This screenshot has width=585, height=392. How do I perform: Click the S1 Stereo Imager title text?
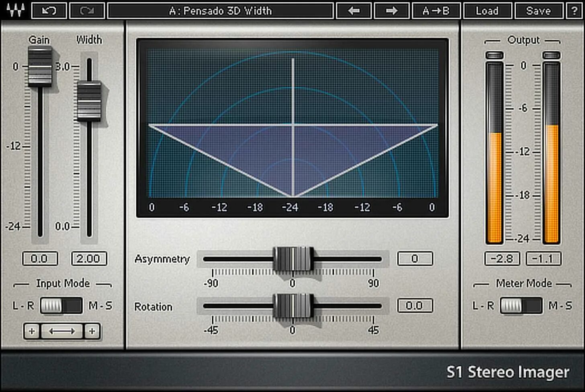point(508,372)
